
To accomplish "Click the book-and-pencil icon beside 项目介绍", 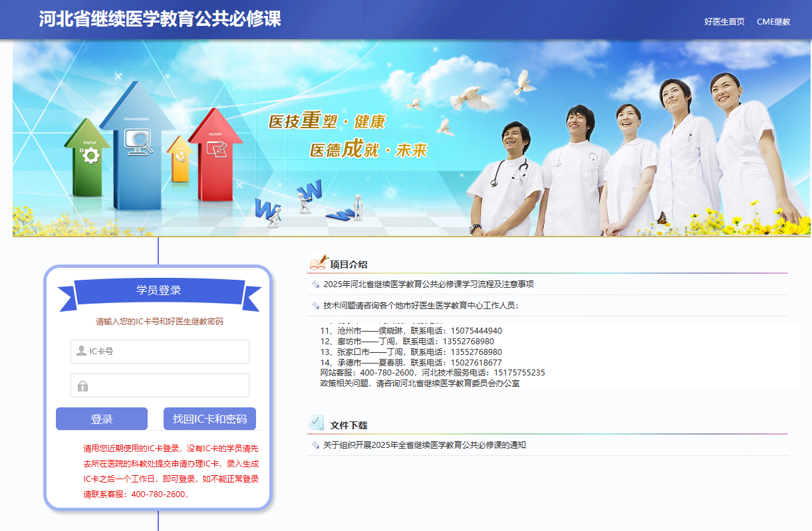I will point(318,263).
